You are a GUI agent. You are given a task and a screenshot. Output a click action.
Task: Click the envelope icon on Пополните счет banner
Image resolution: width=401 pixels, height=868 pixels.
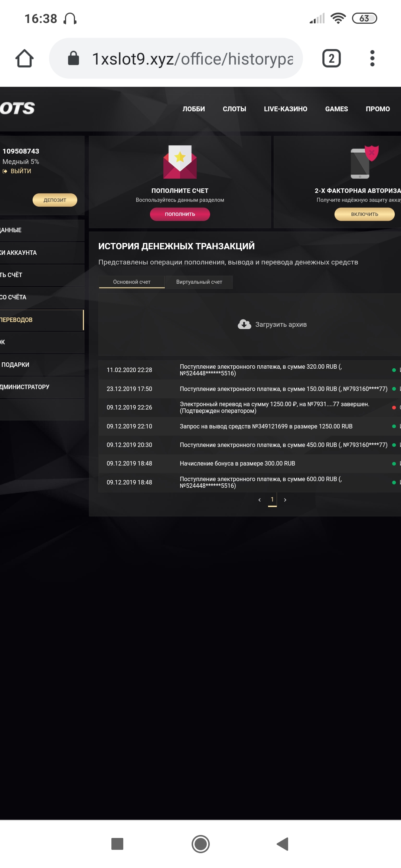click(180, 162)
